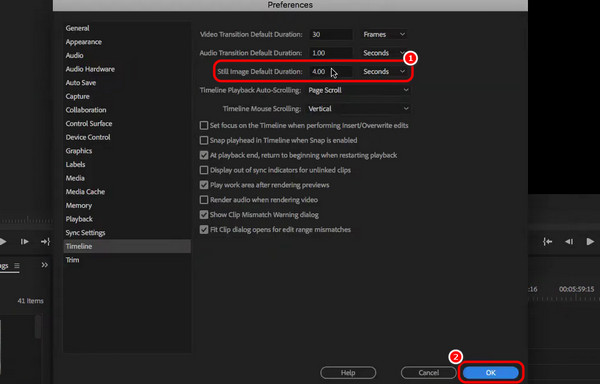Screen dimensions: 600x384
Task: Open the Audio preferences section
Action: pyautogui.click(x=74, y=55)
